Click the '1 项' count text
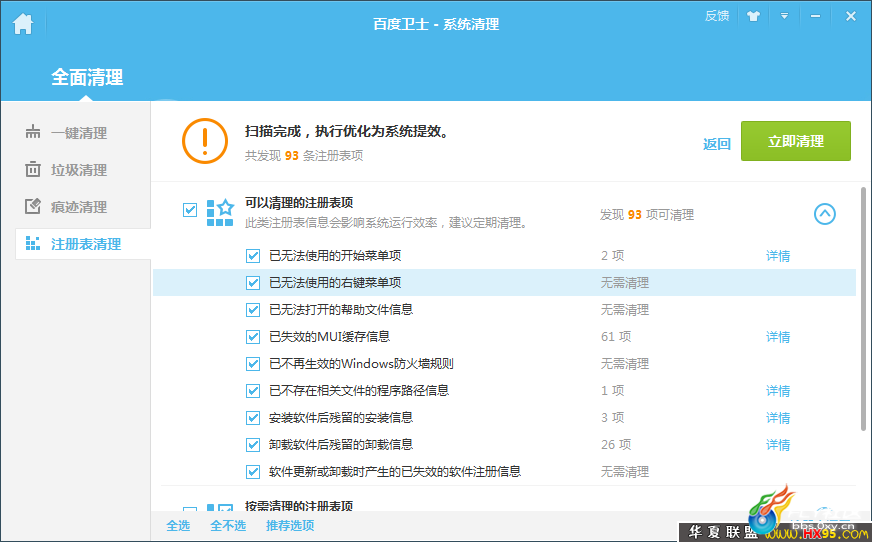This screenshot has height=542, width=872. pyautogui.click(x=612, y=391)
